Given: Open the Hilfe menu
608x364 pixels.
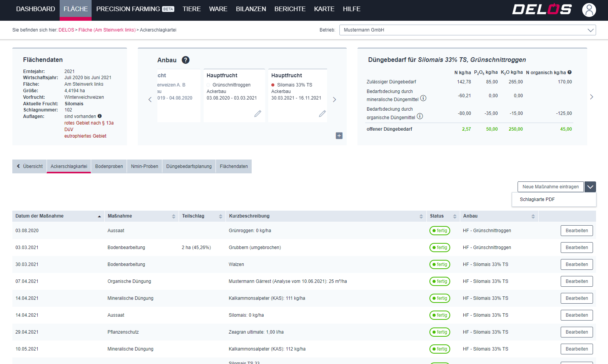Looking at the screenshot, I should click(352, 9).
